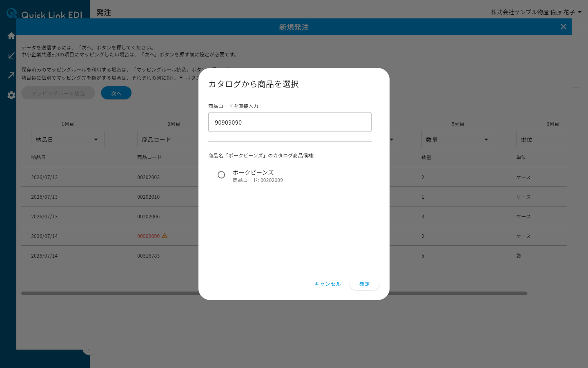The width and height of the screenshot is (588, 368).
Task: Click the red product code 90909090 cell
Action: click(149, 236)
